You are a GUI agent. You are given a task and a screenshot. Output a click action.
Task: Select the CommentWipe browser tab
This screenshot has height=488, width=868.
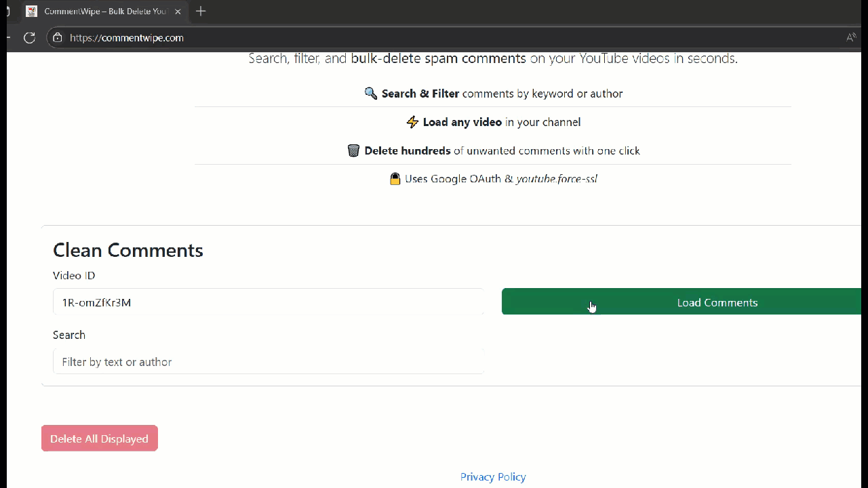point(104,12)
